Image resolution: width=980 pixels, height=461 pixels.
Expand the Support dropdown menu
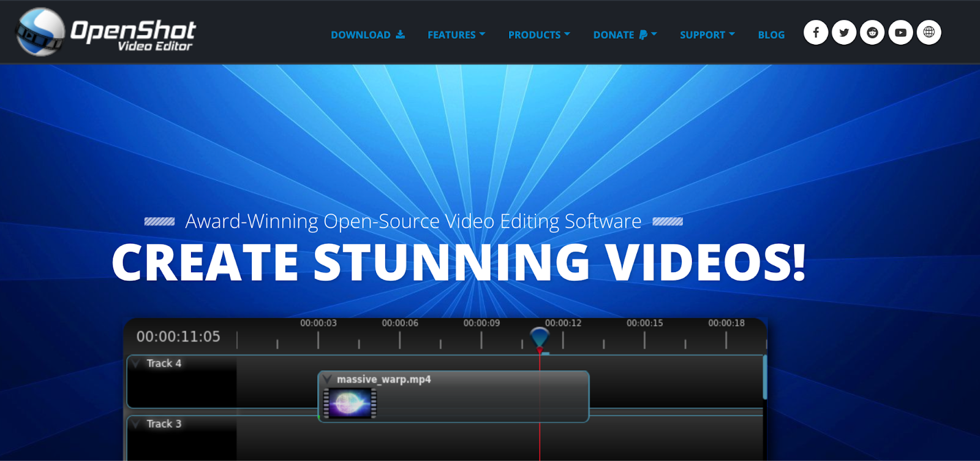(707, 35)
